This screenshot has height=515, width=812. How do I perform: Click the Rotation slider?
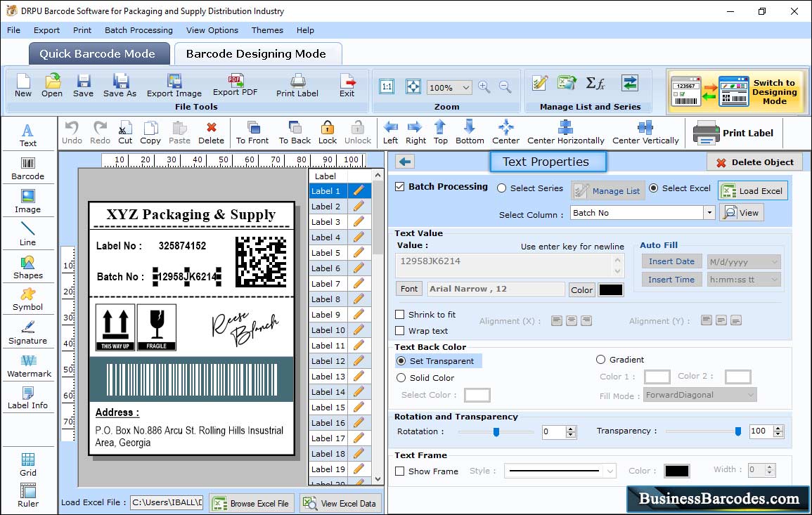496,431
